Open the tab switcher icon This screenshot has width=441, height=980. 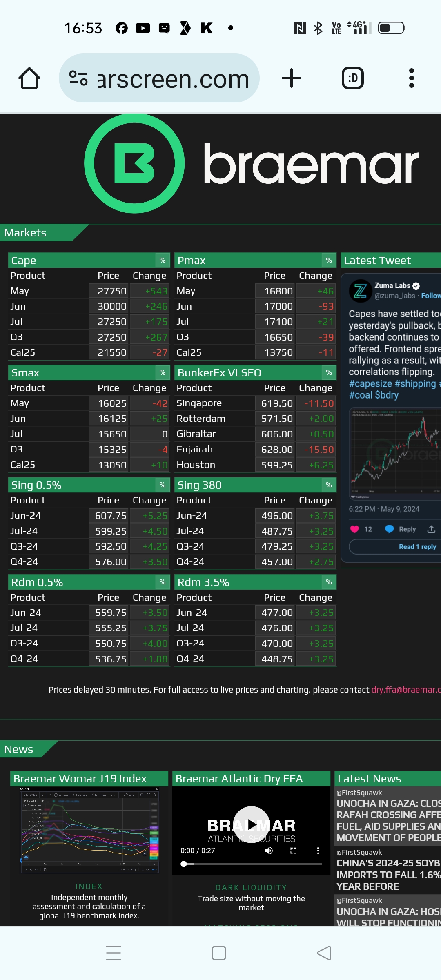pyautogui.click(x=353, y=78)
